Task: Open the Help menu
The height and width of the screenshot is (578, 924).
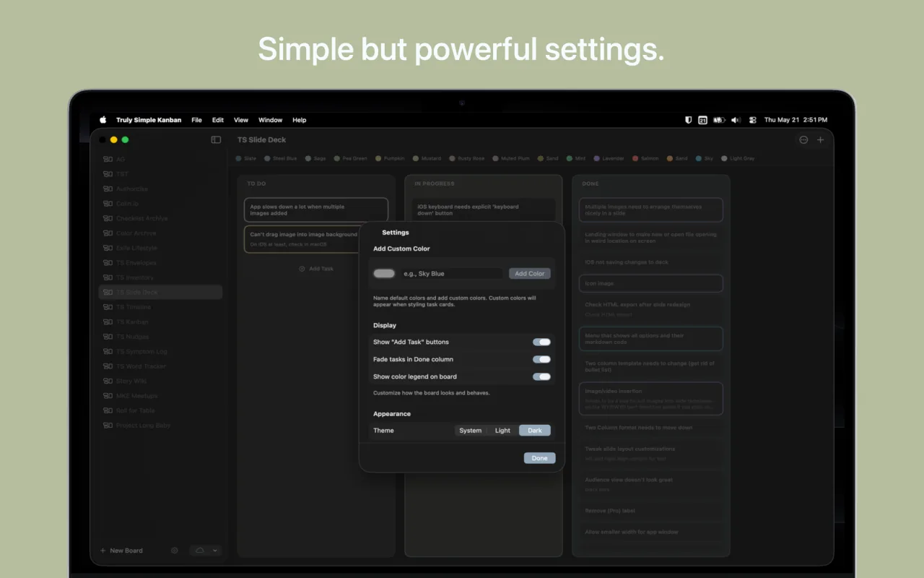Action: point(299,120)
